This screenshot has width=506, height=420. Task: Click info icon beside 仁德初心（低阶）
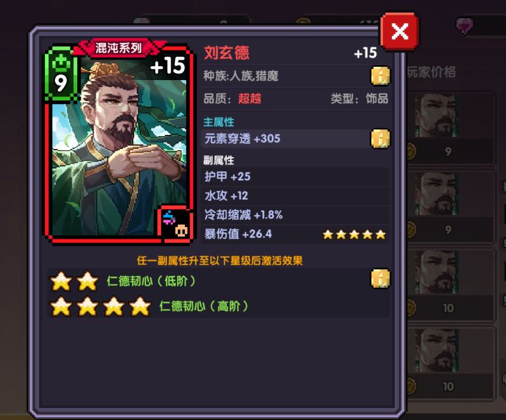380,278
